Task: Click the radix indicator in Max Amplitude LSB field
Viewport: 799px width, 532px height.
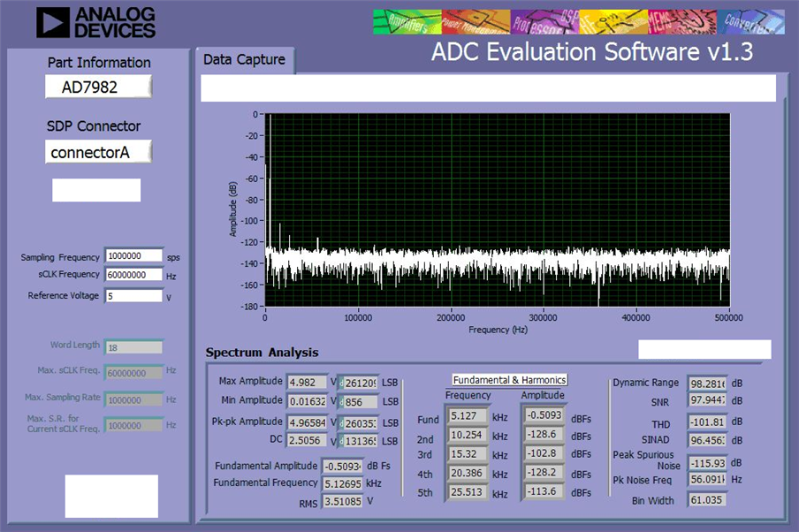Action: tap(341, 383)
